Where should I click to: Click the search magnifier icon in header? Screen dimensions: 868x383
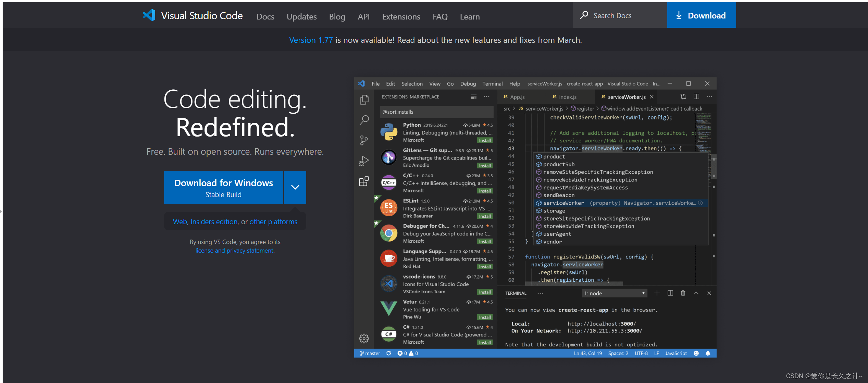tap(584, 15)
